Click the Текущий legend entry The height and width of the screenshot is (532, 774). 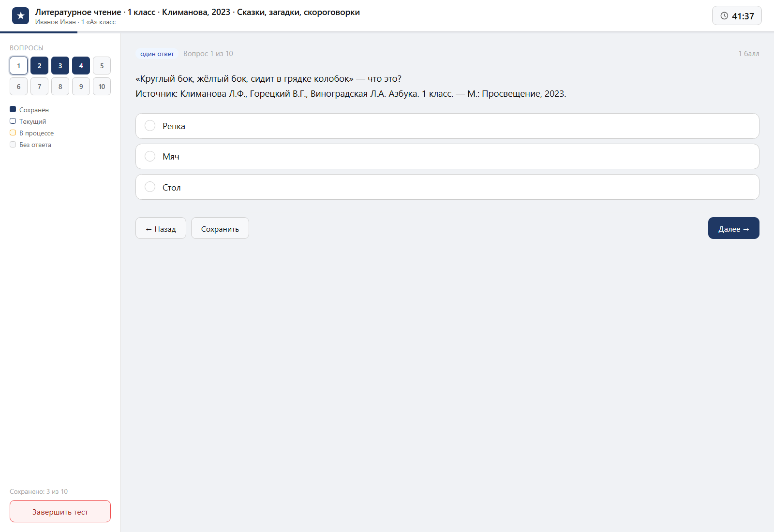click(x=28, y=121)
